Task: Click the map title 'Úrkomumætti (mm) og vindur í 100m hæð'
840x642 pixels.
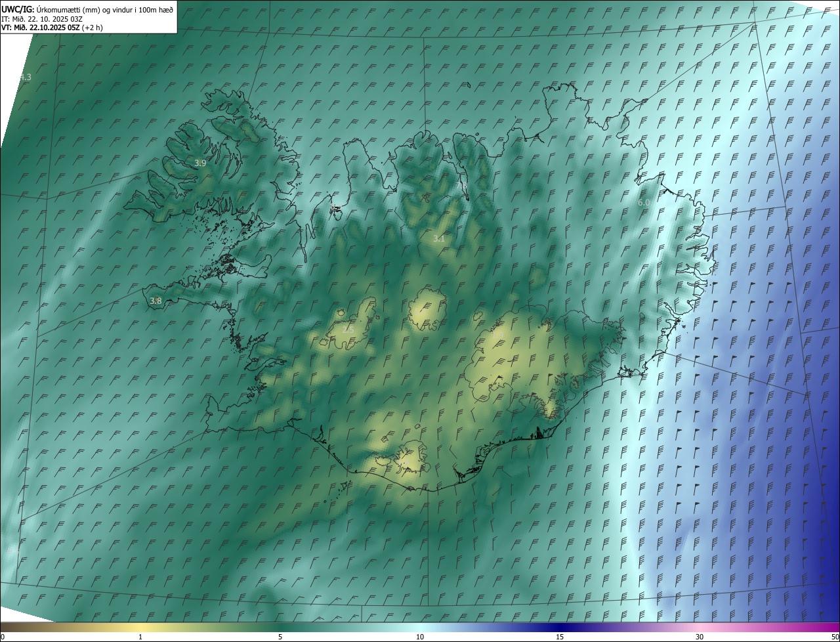Action: click(105, 10)
